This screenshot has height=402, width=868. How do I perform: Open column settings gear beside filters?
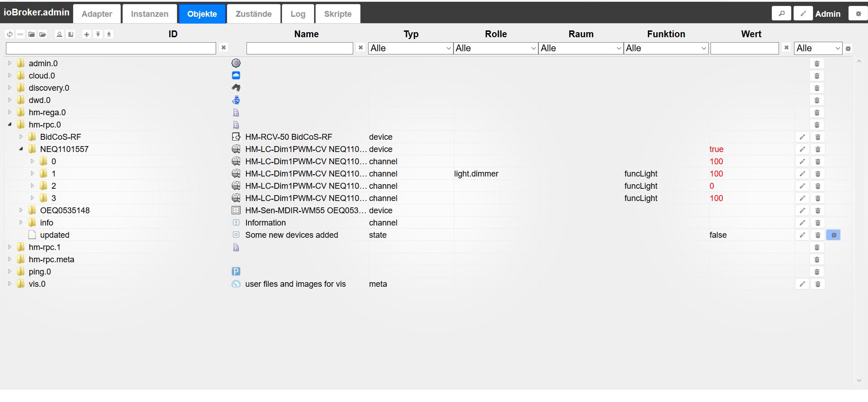tap(848, 49)
